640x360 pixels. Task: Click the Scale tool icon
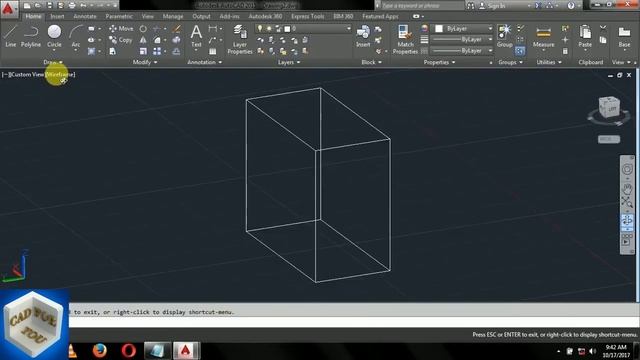[143, 51]
